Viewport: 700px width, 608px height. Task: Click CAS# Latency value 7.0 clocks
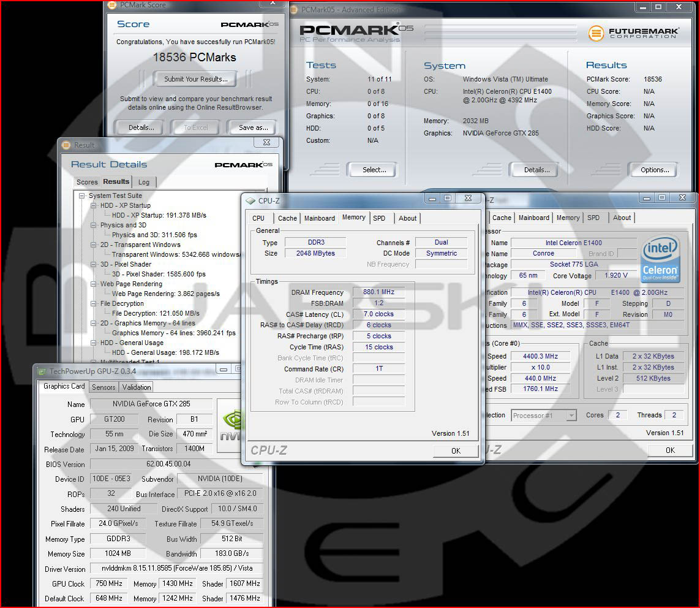[x=378, y=314]
